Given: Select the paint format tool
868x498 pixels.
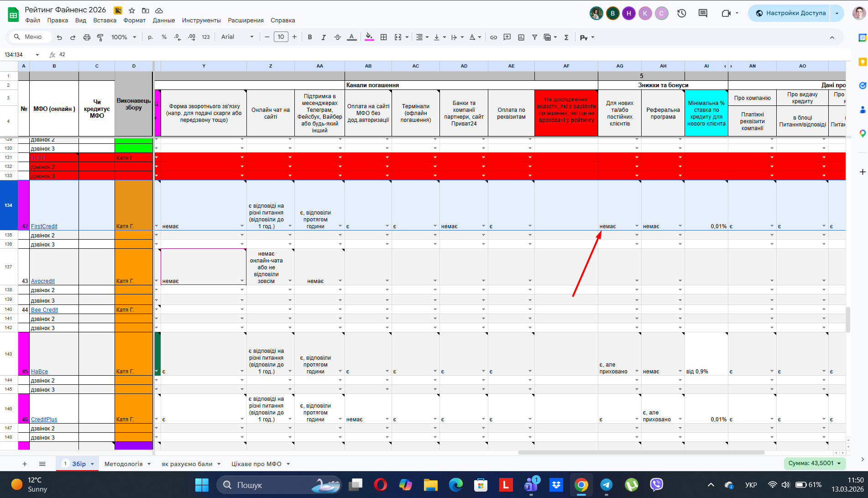Looking at the screenshot, I should tap(100, 37).
